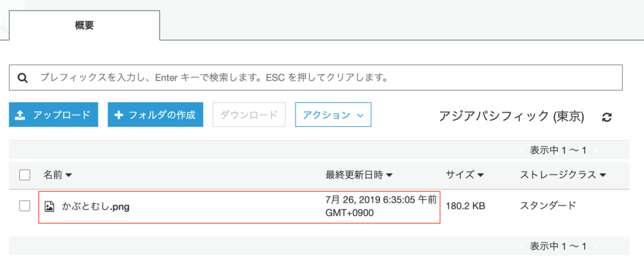Click the refresh icon beside region name

[x=607, y=117]
